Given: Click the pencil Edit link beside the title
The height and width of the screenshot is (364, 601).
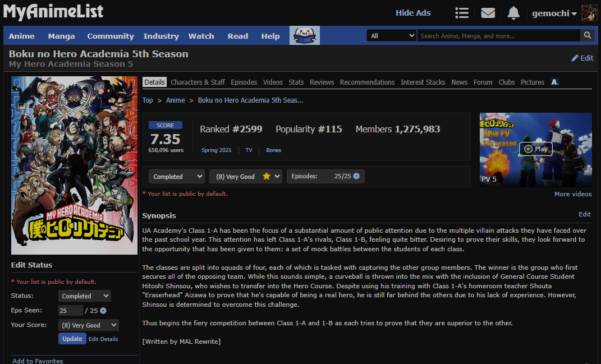Looking at the screenshot, I should coord(582,58).
